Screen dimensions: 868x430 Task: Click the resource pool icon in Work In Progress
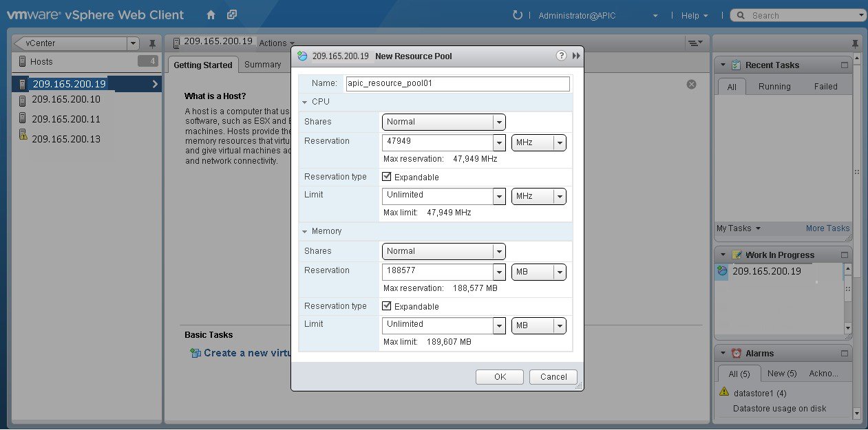point(721,271)
